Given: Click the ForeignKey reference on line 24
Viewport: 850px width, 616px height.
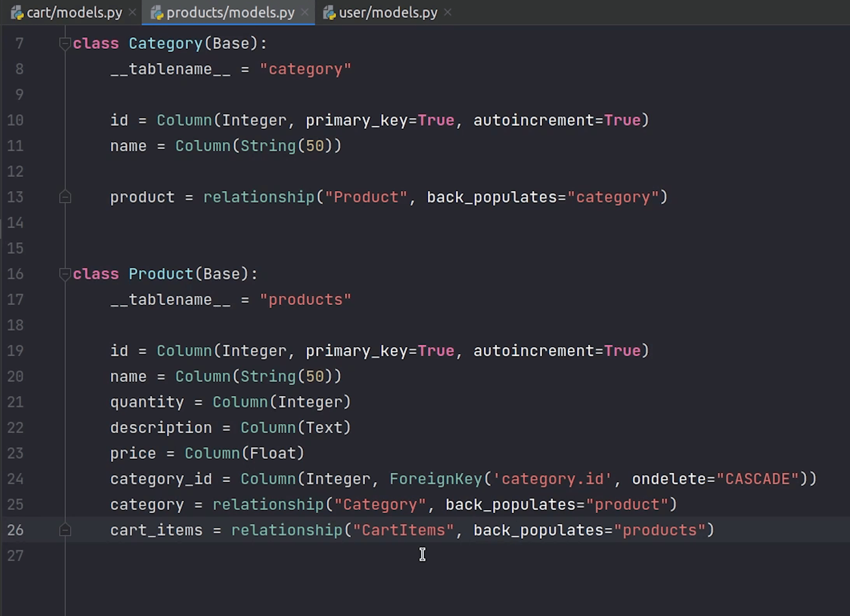Looking at the screenshot, I should pos(436,479).
